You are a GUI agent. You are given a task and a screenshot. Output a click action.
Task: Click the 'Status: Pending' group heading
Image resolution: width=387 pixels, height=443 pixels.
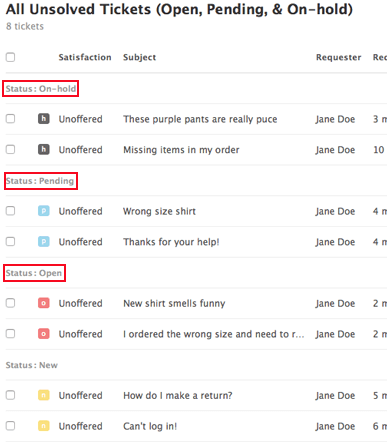pyautogui.click(x=40, y=181)
